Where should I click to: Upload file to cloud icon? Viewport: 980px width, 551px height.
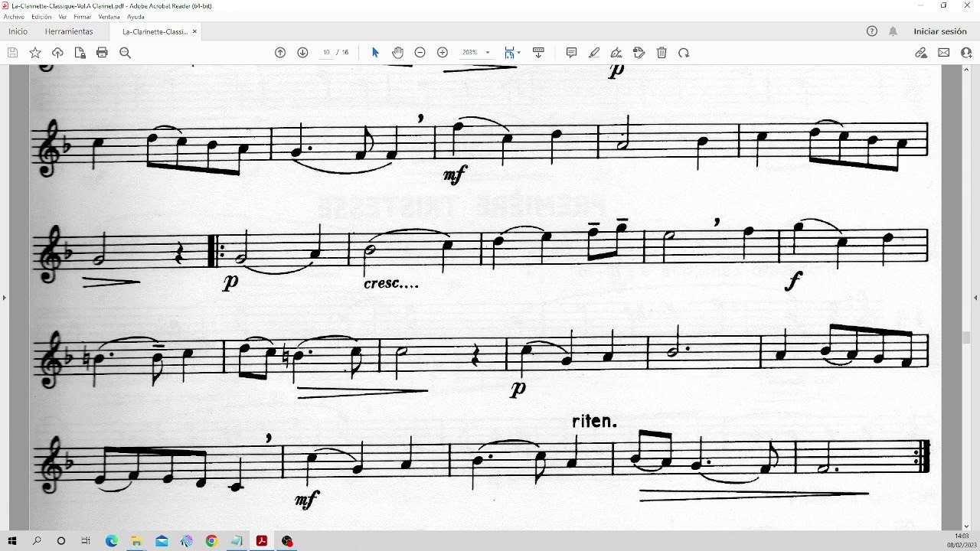pos(57,53)
